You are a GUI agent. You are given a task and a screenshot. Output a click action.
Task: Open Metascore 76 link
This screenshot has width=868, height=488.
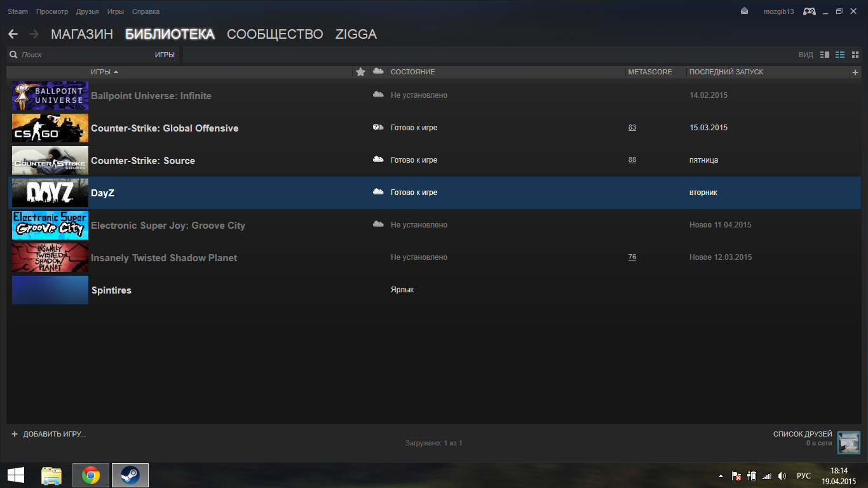(x=632, y=257)
